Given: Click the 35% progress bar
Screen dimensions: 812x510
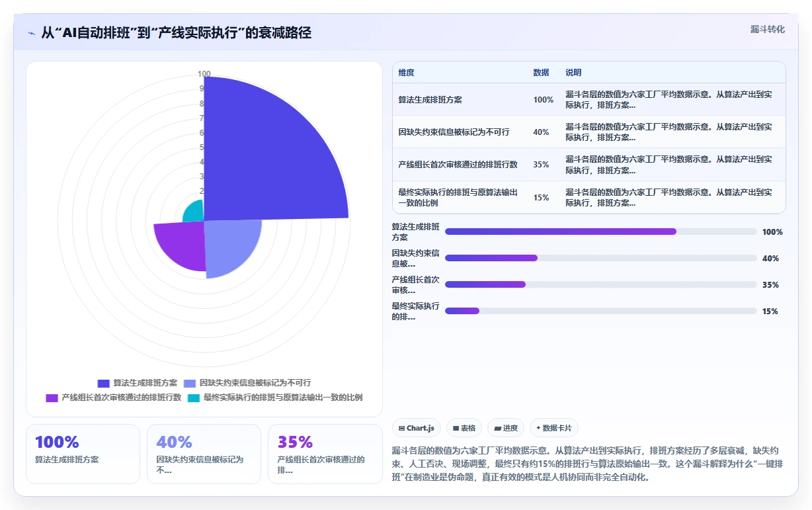Looking at the screenshot, I should point(601,284).
